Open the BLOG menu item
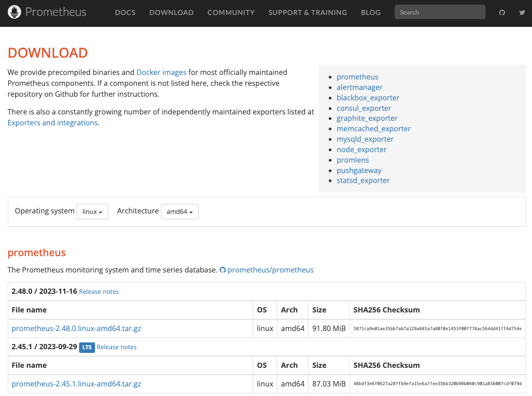The height and width of the screenshot is (396, 532). 371,13
